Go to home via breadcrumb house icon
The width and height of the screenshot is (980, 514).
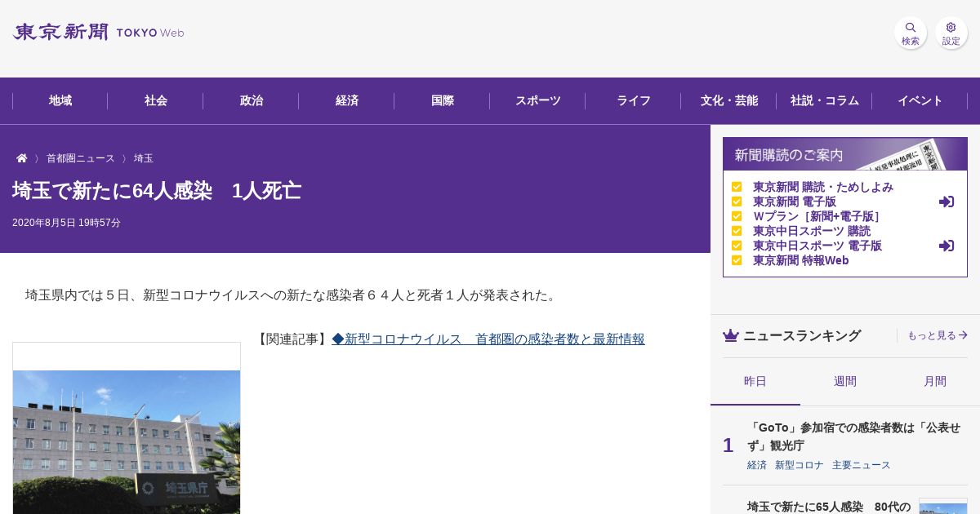point(22,158)
